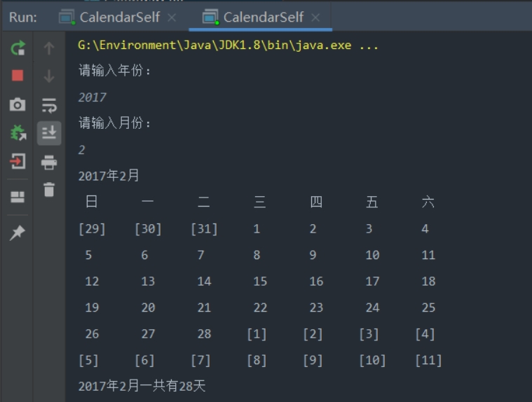Click the italic 2017 year input line
The image size is (532, 402).
(93, 97)
